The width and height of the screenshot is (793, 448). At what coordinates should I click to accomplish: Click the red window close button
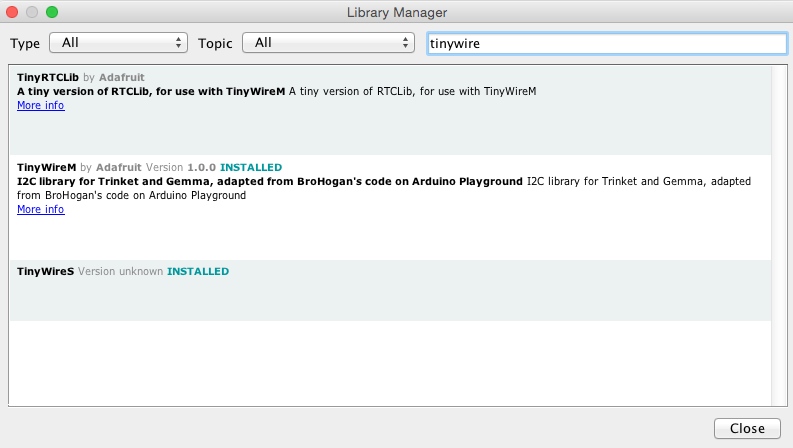click(12, 12)
